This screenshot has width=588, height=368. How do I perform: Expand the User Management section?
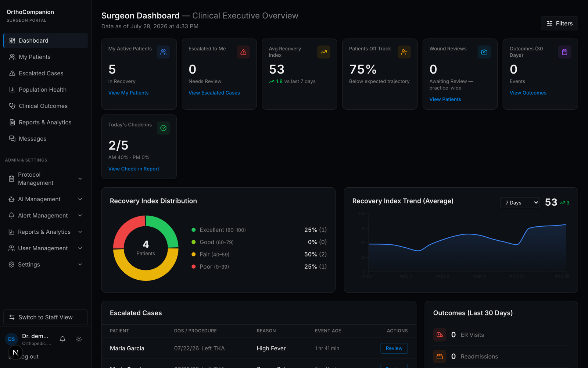(x=46, y=248)
